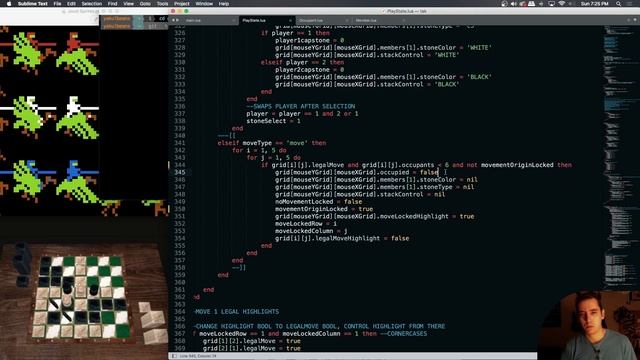Open the Edit menu
The height and width of the screenshot is (360, 640).
pos(71,4)
